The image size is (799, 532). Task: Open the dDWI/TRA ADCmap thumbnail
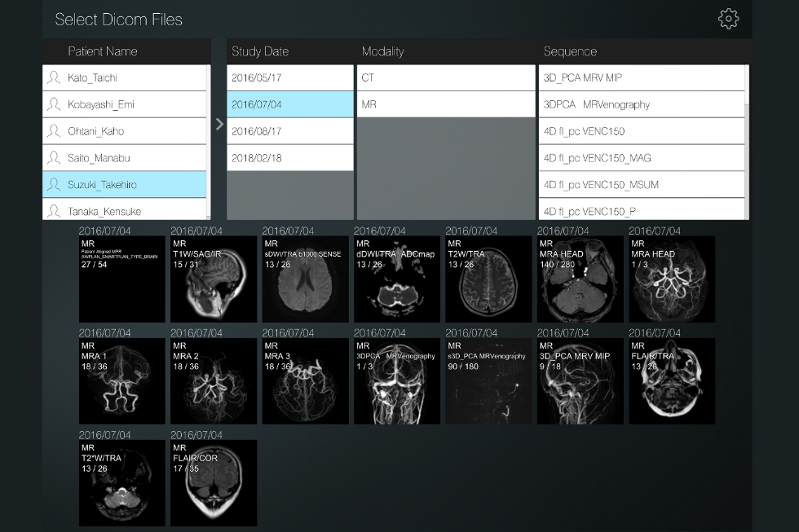pyautogui.click(x=397, y=279)
